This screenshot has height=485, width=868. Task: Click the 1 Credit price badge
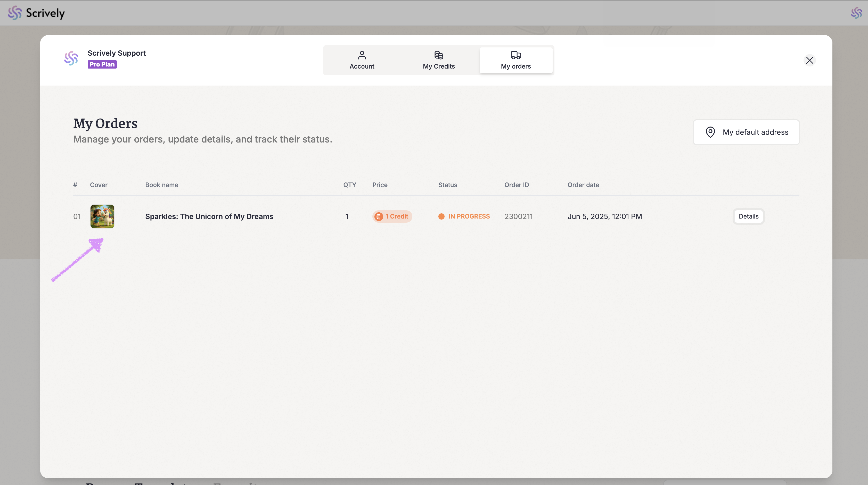coord(392,216)
